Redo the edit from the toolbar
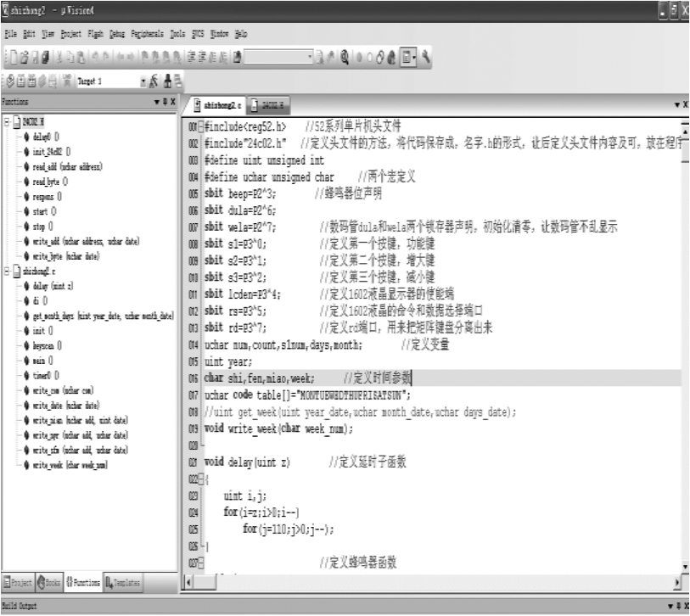This screenshot has width=690, height=616. click(x=105, y=57)
